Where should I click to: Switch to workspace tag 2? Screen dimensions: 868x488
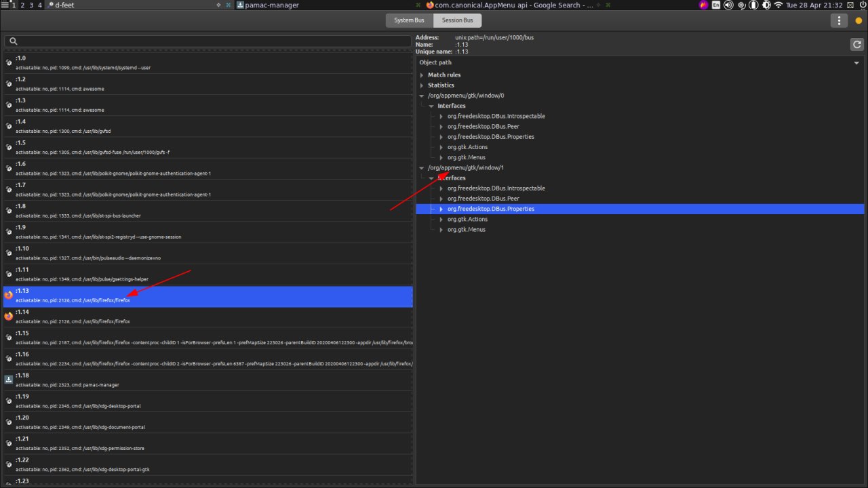coord(22,5)
